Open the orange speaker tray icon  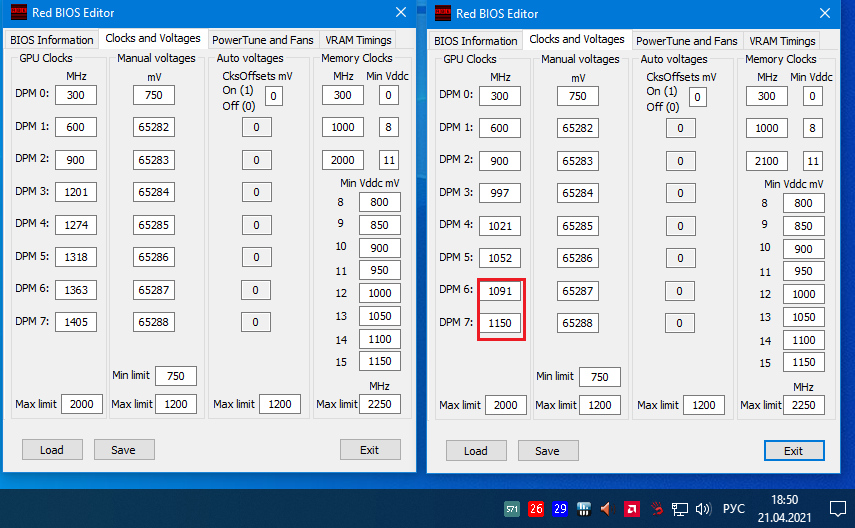(607, 509)
